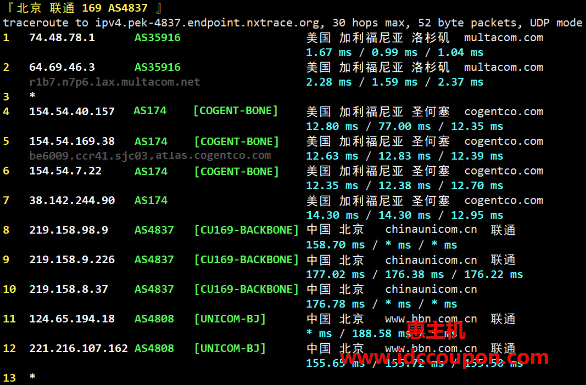Click latency value 77.00 ms

point(405,126)
